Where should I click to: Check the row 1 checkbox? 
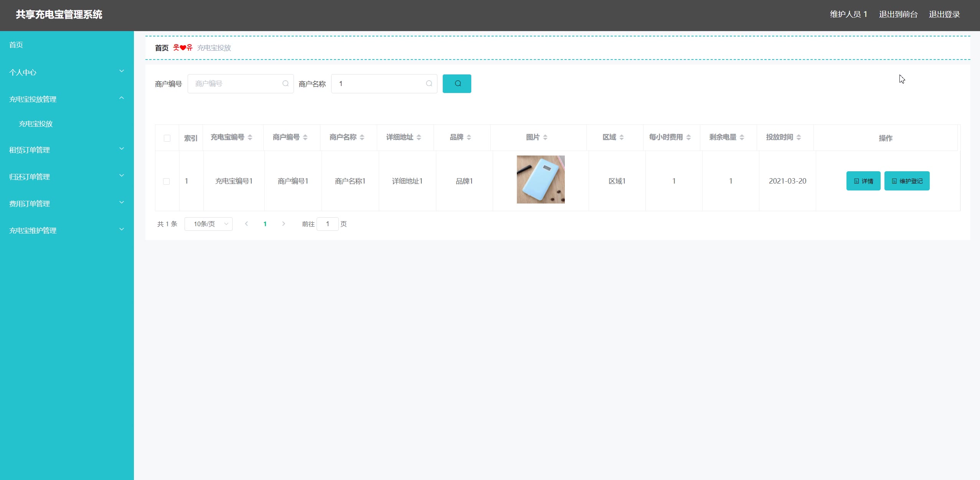click(166, 181)
